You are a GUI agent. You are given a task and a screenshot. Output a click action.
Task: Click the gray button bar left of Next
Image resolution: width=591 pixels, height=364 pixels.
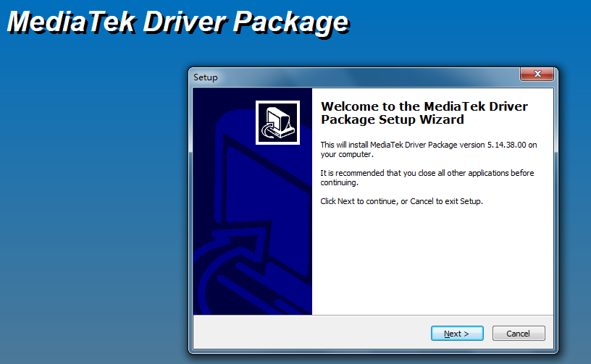point(311,333)
